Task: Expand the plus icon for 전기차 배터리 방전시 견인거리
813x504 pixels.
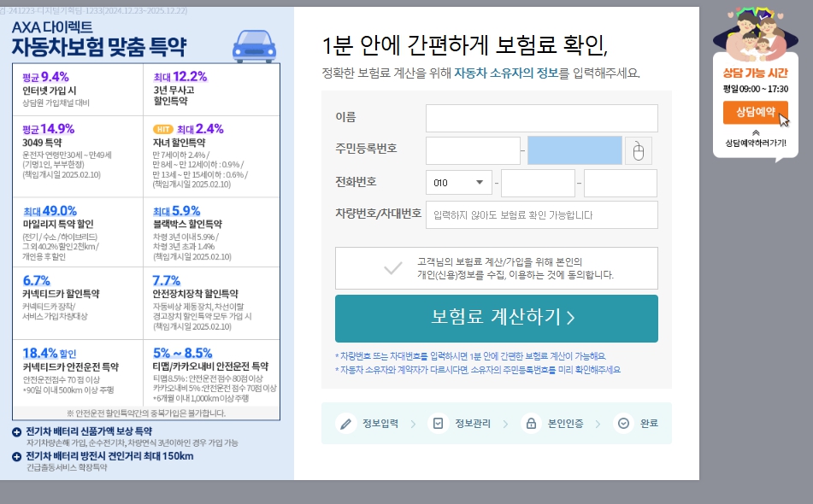Action: [x=16, y=456]
